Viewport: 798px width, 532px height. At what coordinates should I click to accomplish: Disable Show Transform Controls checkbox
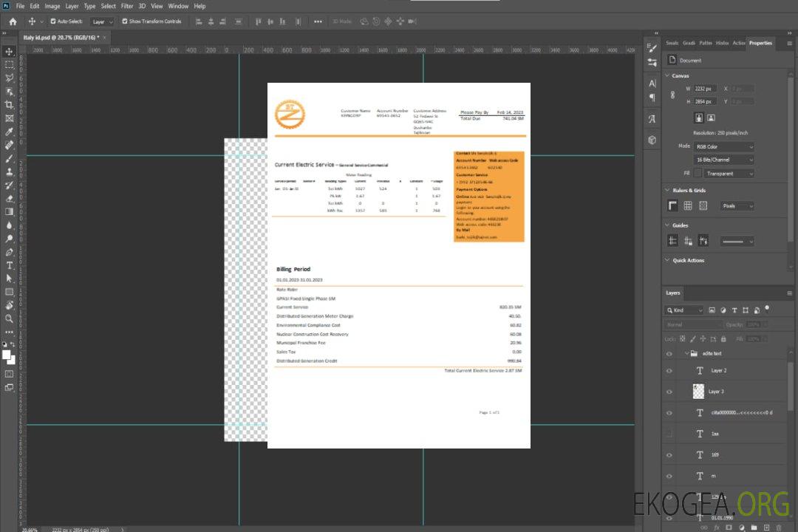[125, 21]
